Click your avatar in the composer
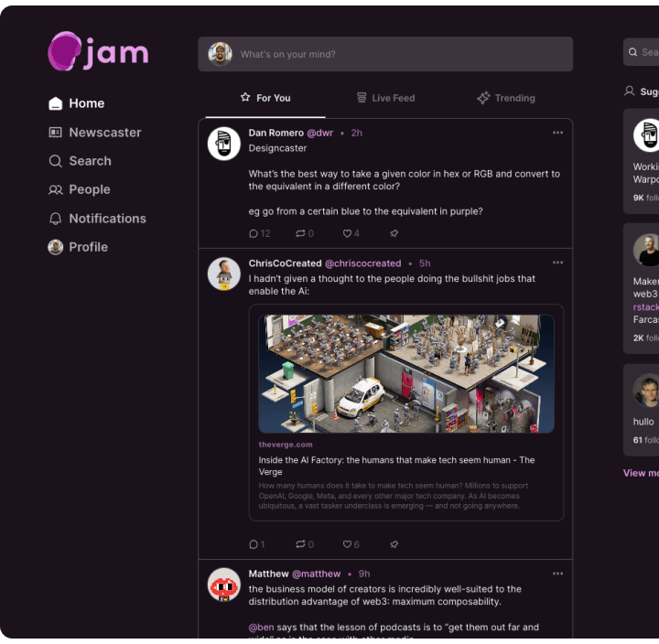The image size is (659, 644). 220,54
